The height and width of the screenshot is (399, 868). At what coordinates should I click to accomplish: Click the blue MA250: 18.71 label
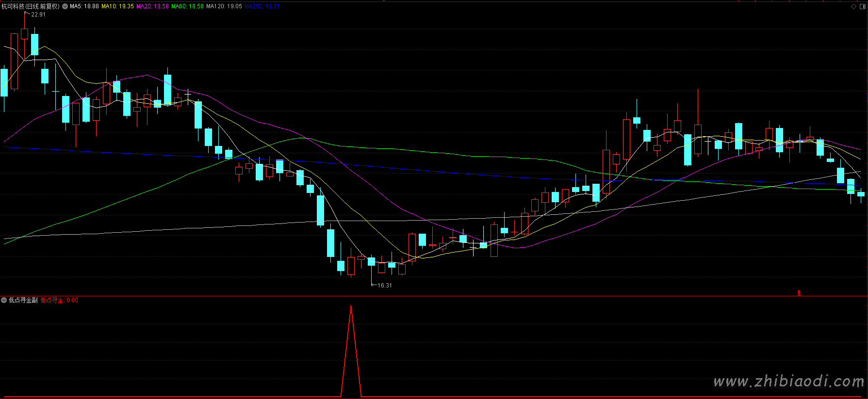(262, 7)
